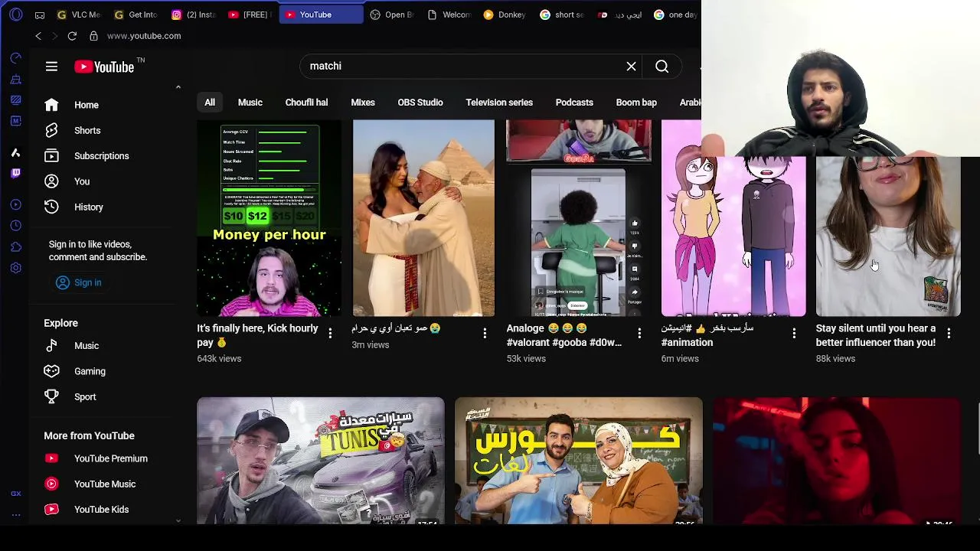Select the 'Boom bap' filter chip
The width and height of the screenshot is (980, 551).
click(636, 103)
